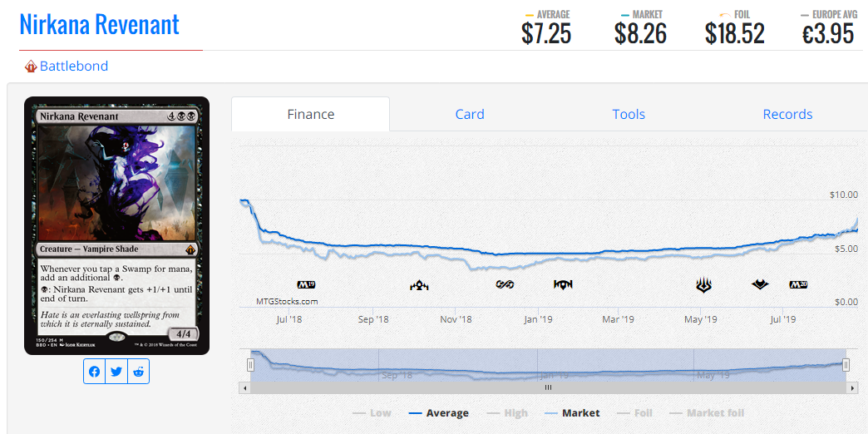This screenshot has width=868, height=434.
Task: Switch to the Card tab
Action: [470, 114]
